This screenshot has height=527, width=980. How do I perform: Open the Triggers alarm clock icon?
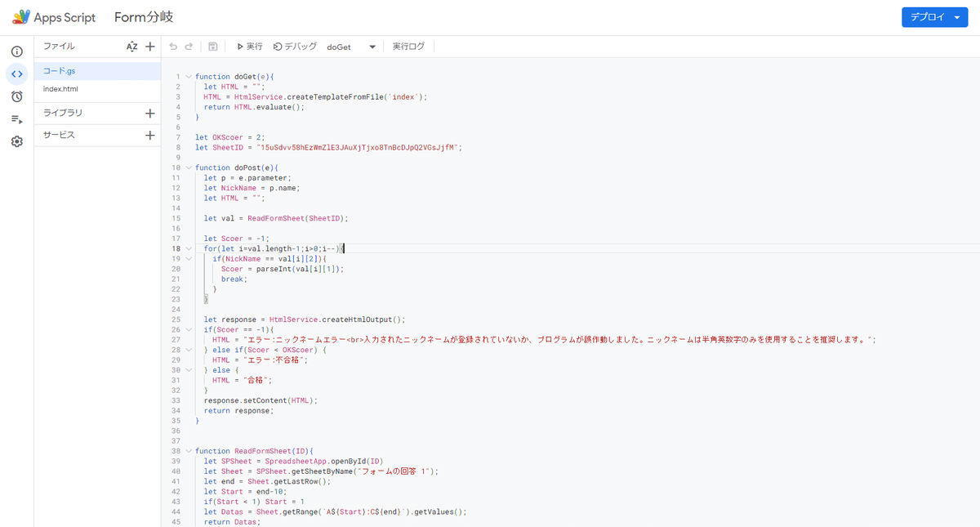pyautogui.click(x=16, y=96)
